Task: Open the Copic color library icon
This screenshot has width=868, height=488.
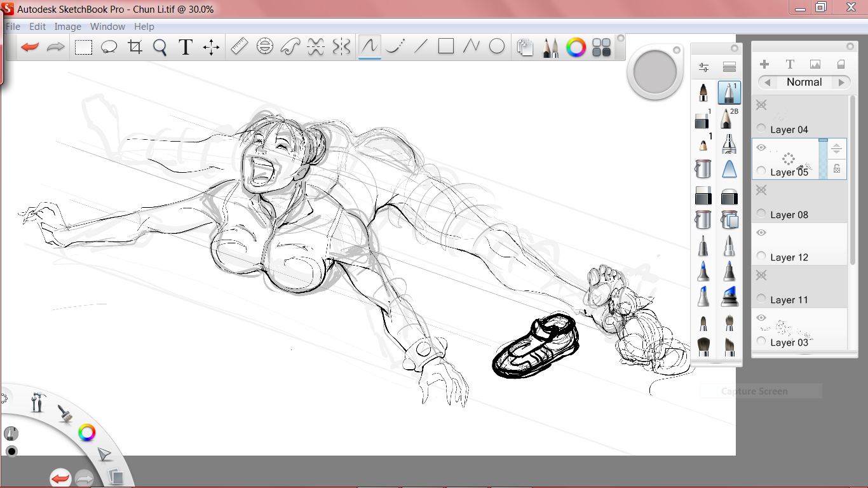Action: 601,48
